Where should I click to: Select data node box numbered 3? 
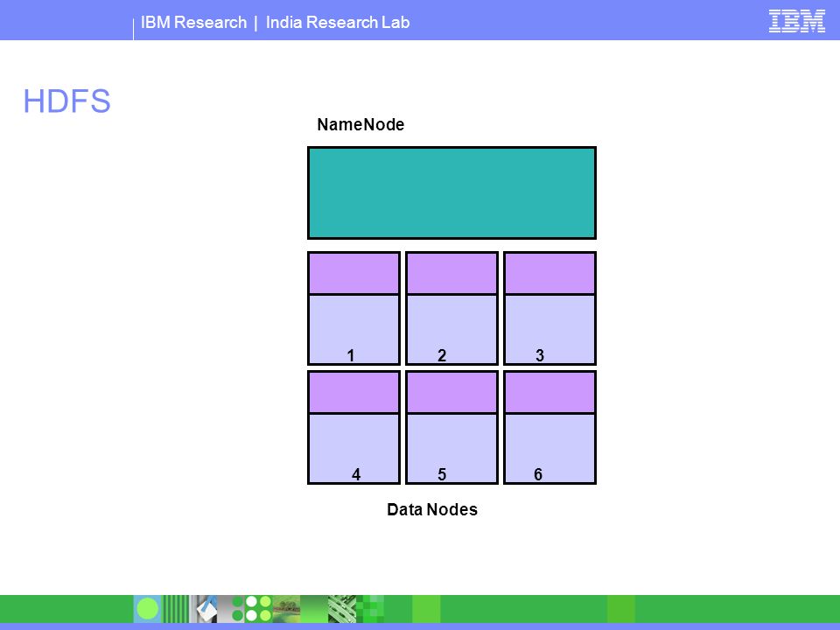point(549,308)
